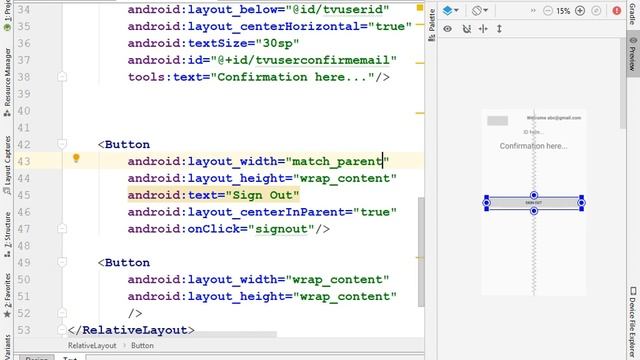640x360 pixels.
Task: Show the red warnings and errors indicator
Action: point(617,11)
